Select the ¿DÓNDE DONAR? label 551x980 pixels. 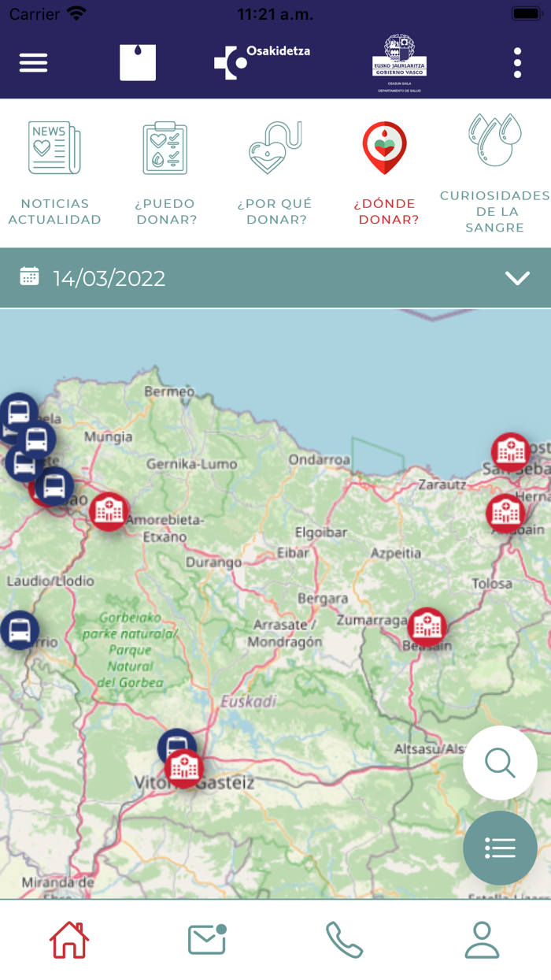(x=386, y=212)
